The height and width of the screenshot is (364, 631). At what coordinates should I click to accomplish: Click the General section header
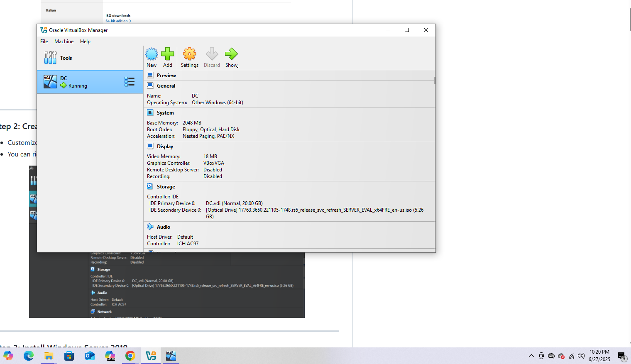coord(166,86)
